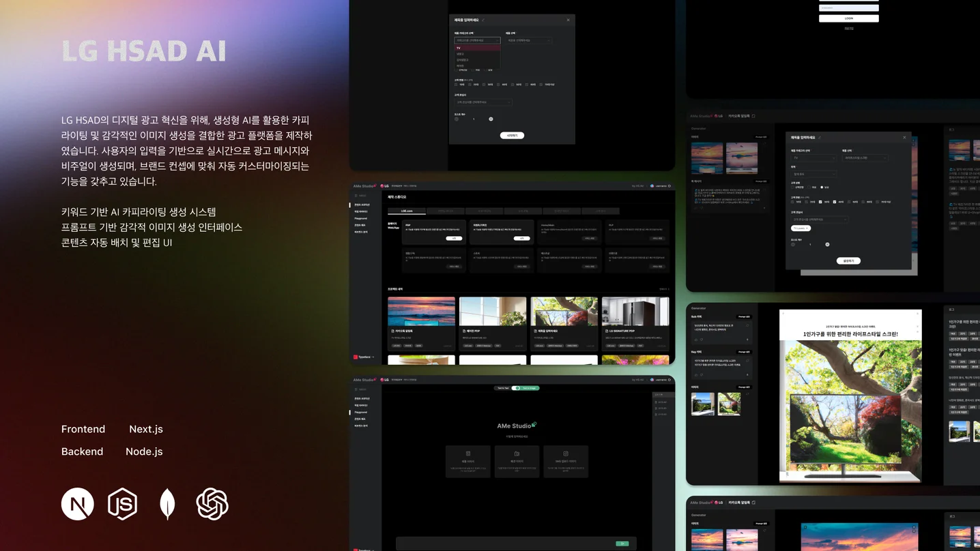980x551 pixels.
Task: Click the Node.js hexagon logo icon
Action: coord(123,504)
